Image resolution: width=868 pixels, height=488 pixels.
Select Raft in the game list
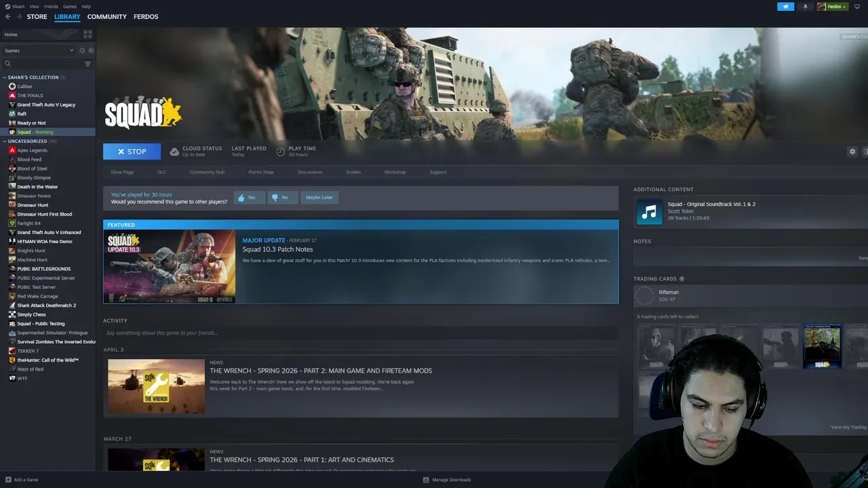(47, 114)
